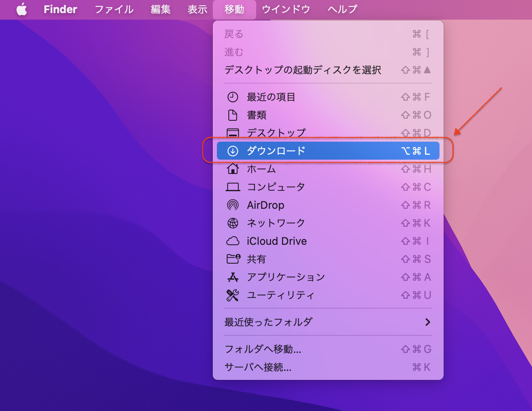Open the ファイル menu

[114, 9]
